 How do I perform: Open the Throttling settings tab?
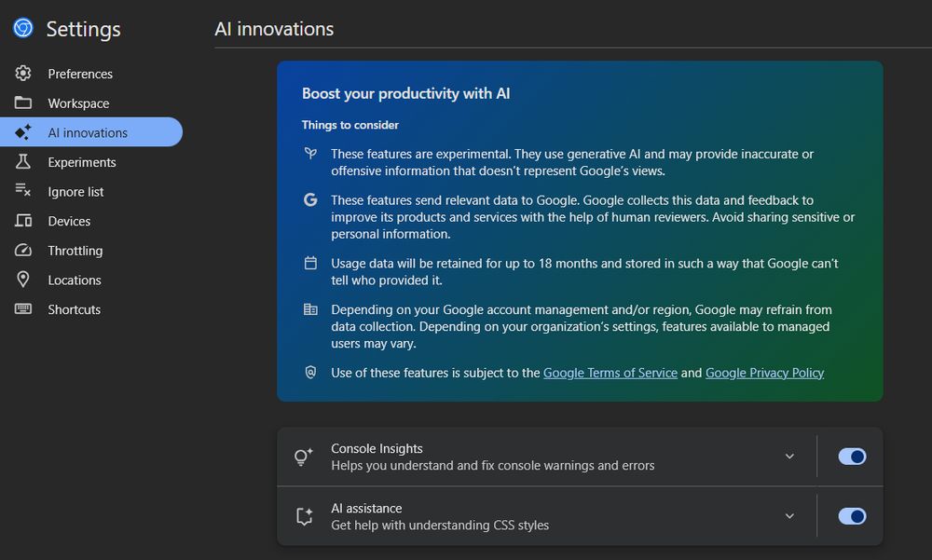[91, 251]
